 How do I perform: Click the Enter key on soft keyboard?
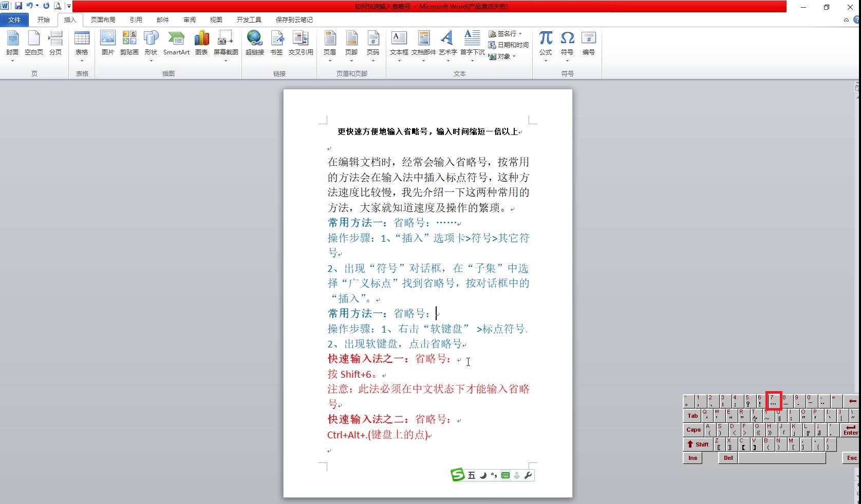[x=850, y=430]
